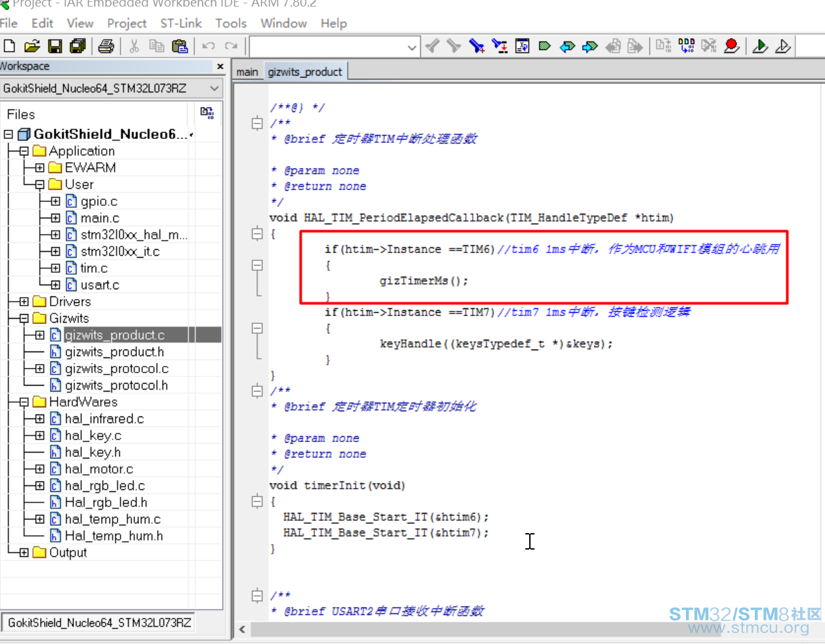
Task: Click the Save All toolbar icon
Action: (77, 47)
